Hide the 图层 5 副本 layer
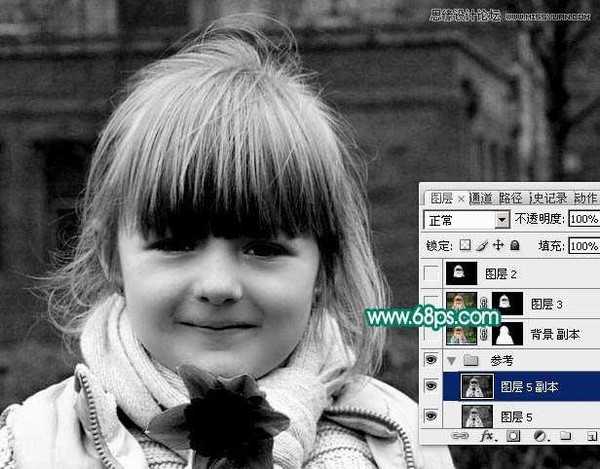 (x=431, y=386)
